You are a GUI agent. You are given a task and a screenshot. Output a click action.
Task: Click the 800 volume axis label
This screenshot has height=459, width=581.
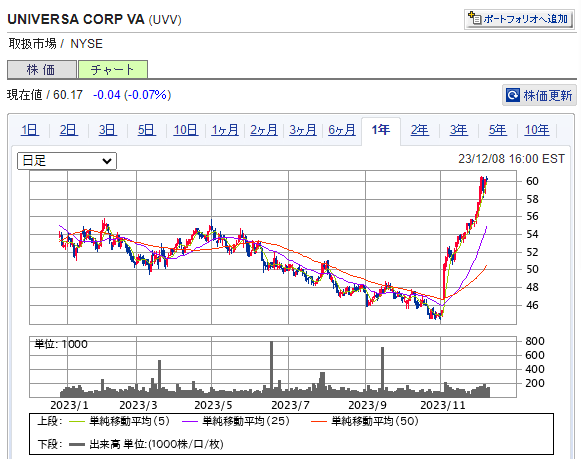(x=535, y=341)
